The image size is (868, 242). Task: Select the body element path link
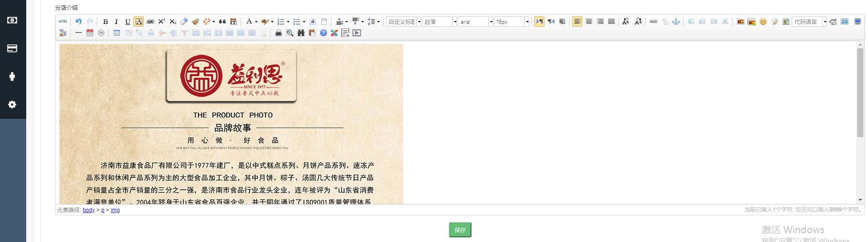[x=88, y=210]
